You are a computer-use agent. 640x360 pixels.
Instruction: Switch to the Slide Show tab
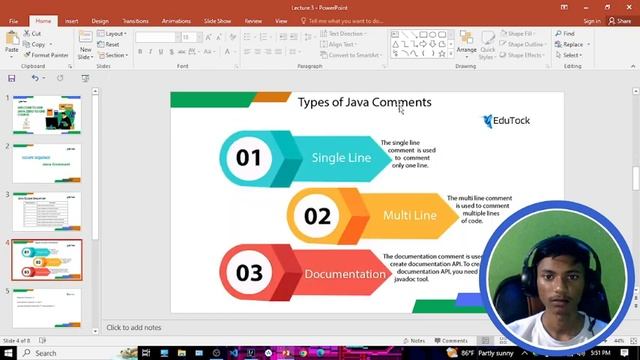(218, 21)
